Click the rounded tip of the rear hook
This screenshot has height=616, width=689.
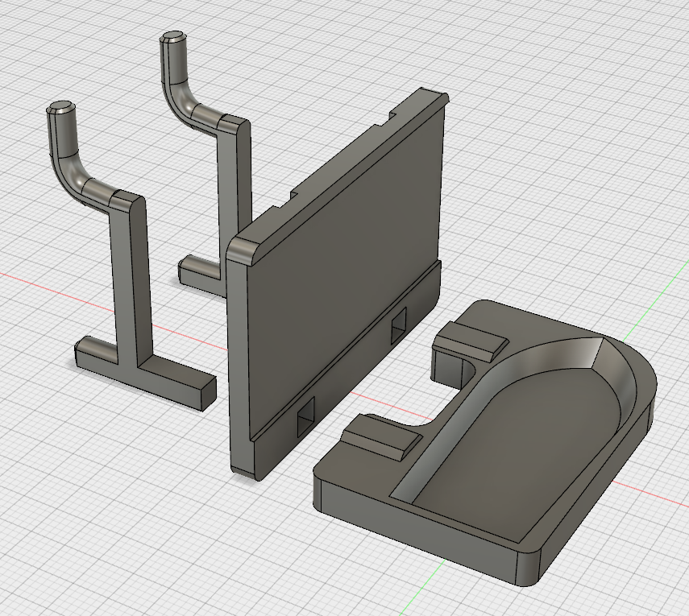pyautogui.click(x=173, y=38)
